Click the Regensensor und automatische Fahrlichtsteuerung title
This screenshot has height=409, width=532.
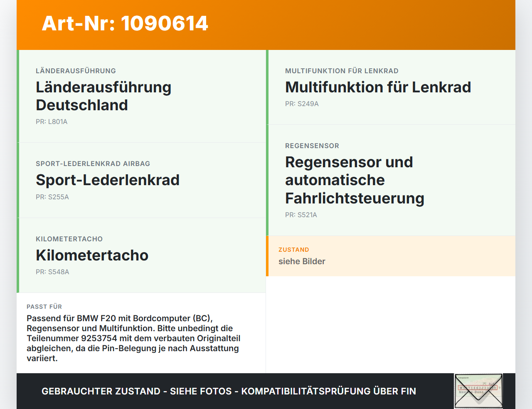coord(355,180)
